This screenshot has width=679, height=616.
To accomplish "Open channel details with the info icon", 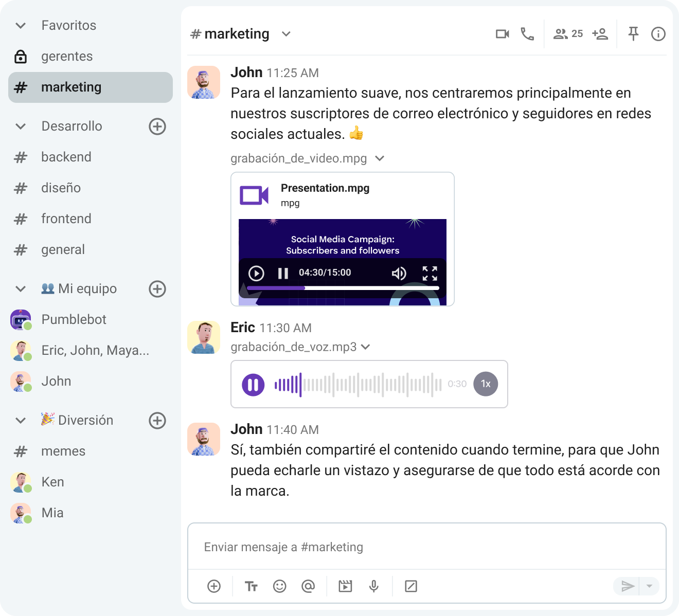I will 658,33.
